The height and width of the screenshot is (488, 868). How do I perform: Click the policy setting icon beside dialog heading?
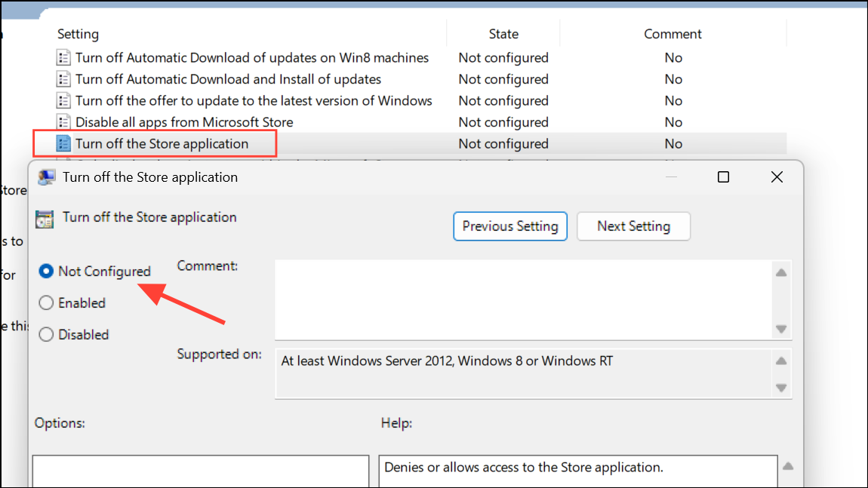point(45,219)
